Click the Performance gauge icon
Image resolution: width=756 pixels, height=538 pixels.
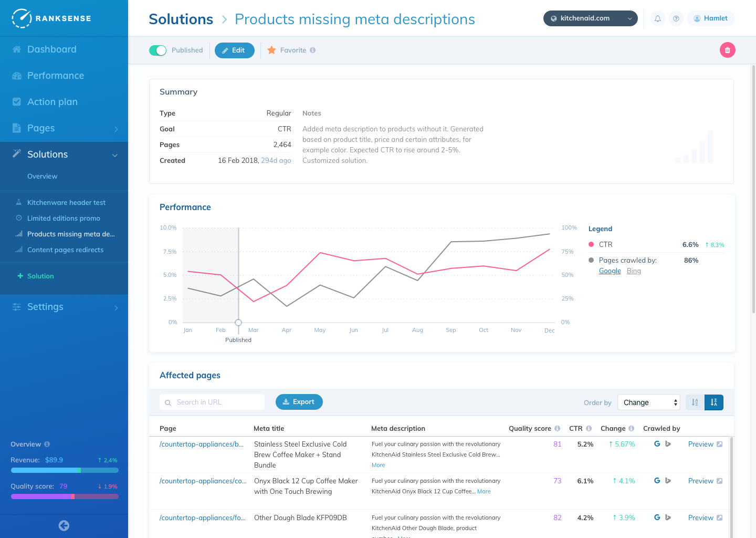click(17, 76)
